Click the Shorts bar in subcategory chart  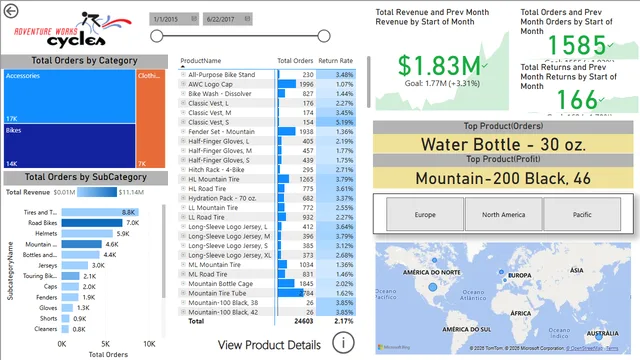tap(65, 318)
